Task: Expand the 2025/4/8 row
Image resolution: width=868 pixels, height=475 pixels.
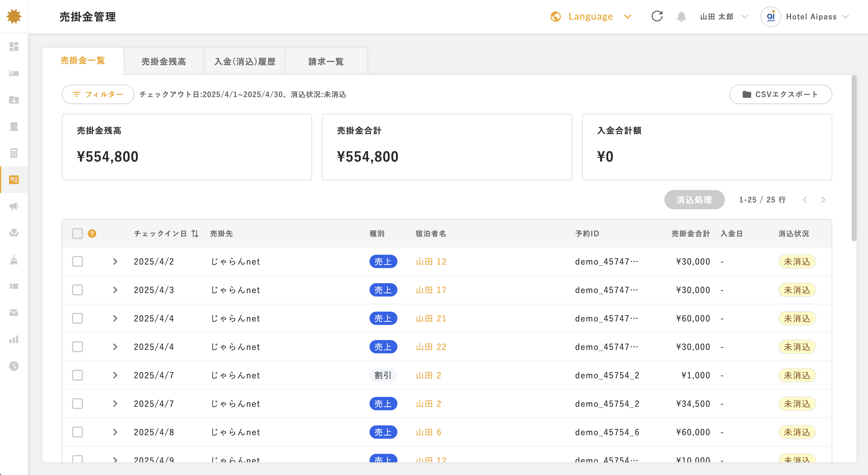Action: coord(115,432)
